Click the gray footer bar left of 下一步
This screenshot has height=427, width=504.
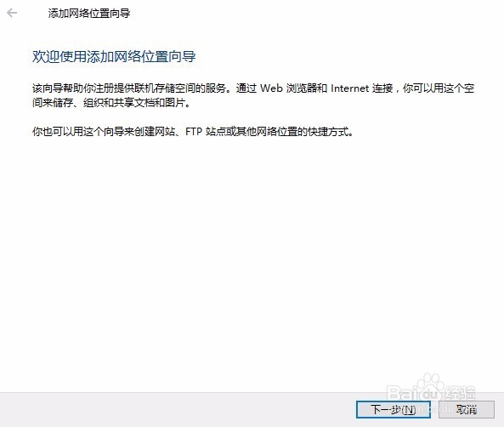click(177, 409)
